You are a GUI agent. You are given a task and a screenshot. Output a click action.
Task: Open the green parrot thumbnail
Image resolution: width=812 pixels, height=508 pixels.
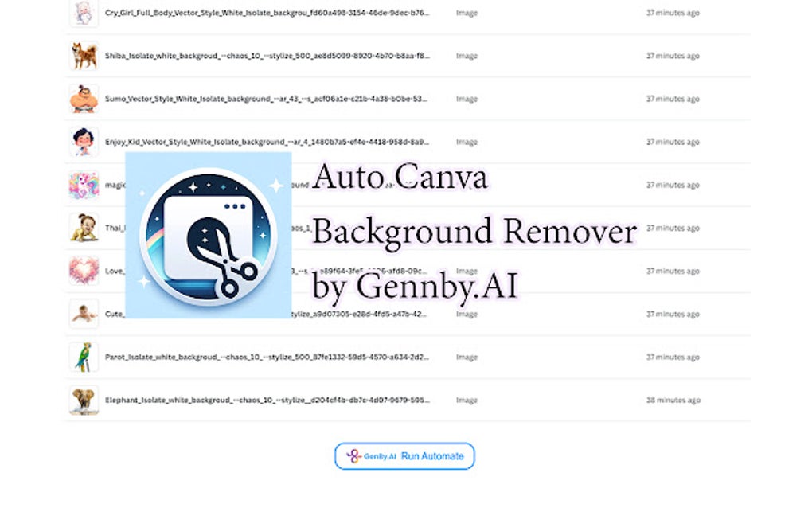click(84, 357)
